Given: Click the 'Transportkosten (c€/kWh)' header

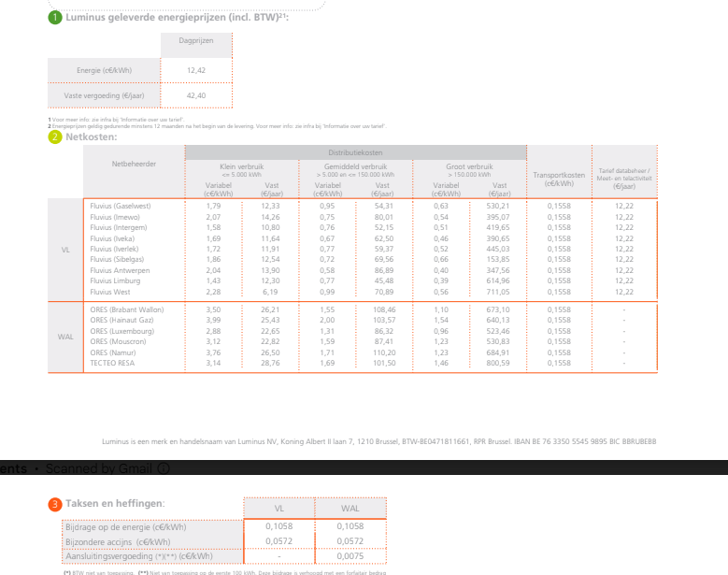Looking at the screenshot, I should pos(559,179).
